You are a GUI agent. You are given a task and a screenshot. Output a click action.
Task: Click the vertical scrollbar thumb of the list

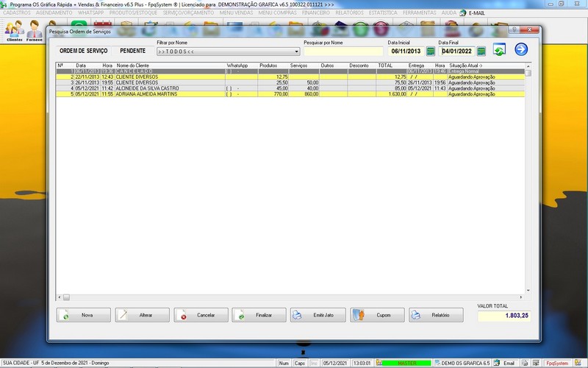(528, 73)
